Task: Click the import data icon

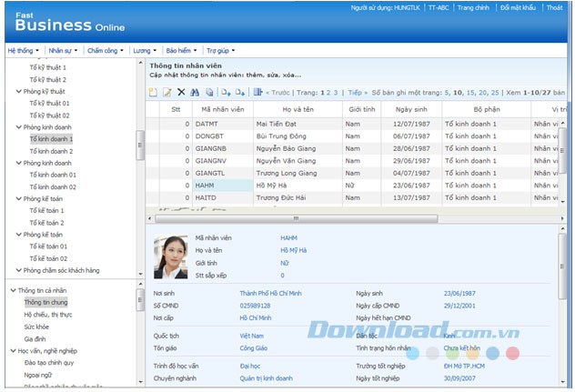Action: pyautogui.click(x=225, y=92)
